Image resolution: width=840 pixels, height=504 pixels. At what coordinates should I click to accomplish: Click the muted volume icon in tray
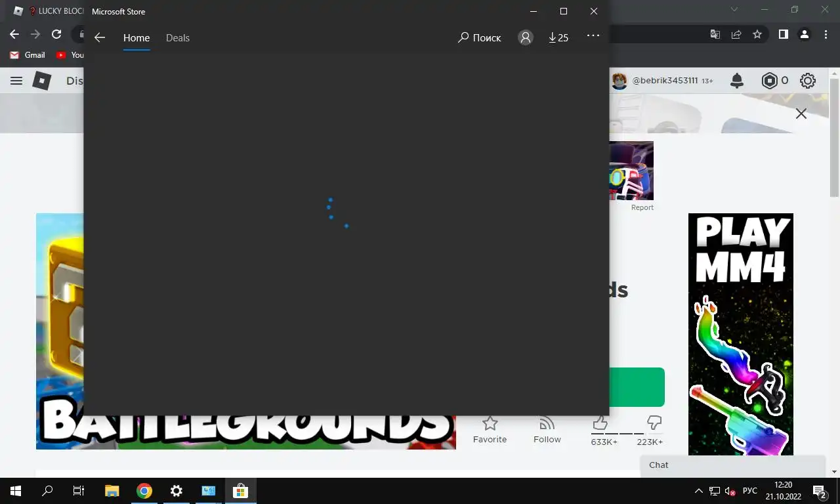(x=730, y=491)
